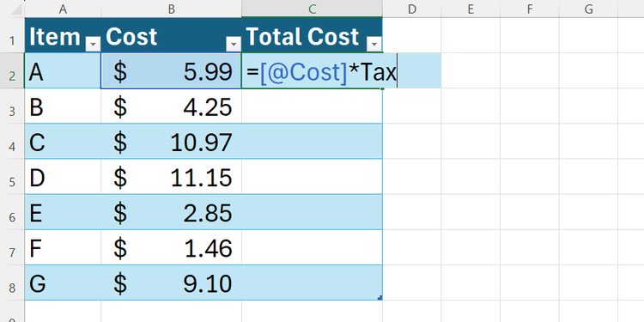Select column F header

(530, 9)
